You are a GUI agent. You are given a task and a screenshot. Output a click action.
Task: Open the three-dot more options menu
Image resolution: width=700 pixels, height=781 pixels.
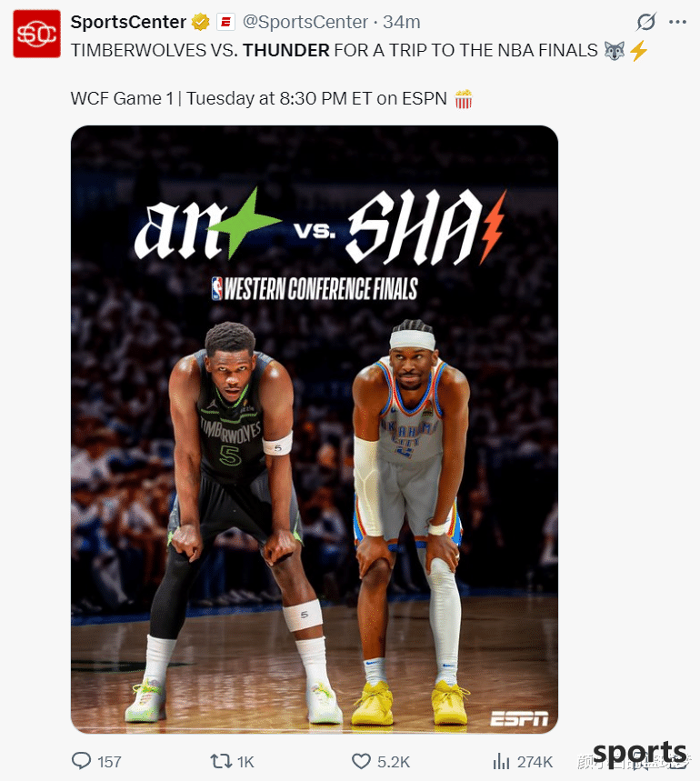pos(677,22)
